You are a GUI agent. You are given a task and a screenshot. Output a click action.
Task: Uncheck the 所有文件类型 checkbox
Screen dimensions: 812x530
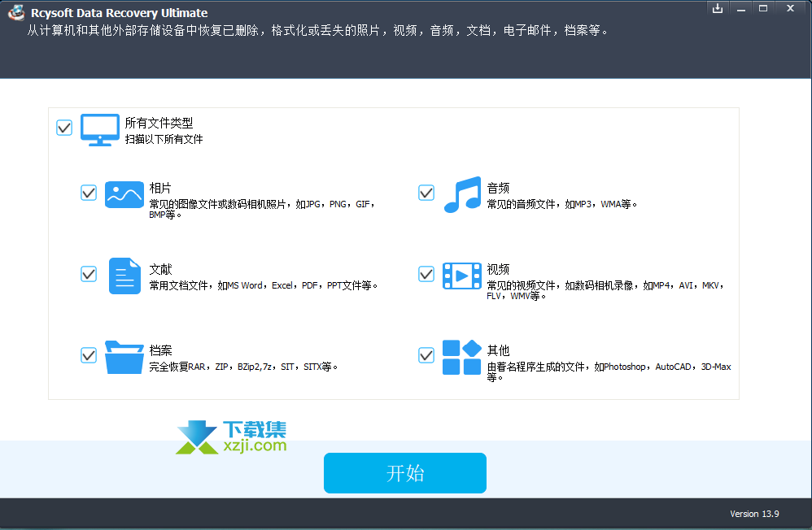coord(64,128)
